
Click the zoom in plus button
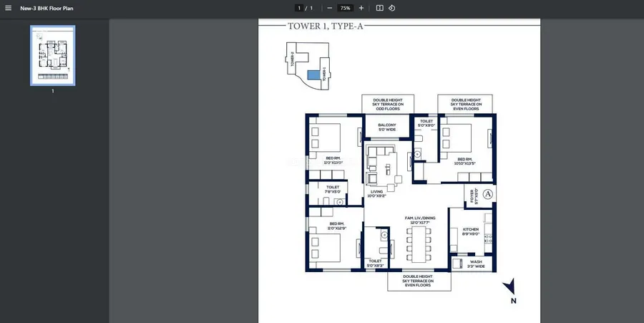click(x=361, y=8)
